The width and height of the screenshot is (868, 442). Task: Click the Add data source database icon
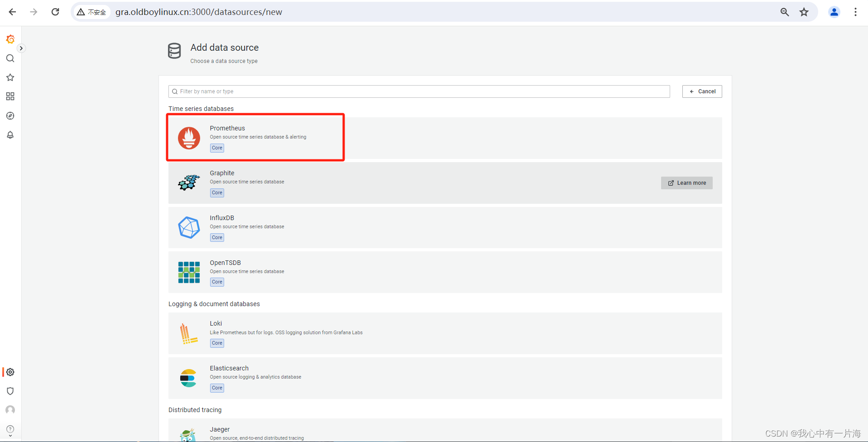click(174, 51)
